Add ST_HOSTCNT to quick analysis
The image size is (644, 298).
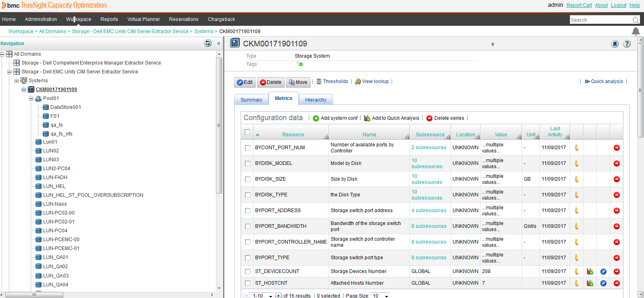point(590,283)
